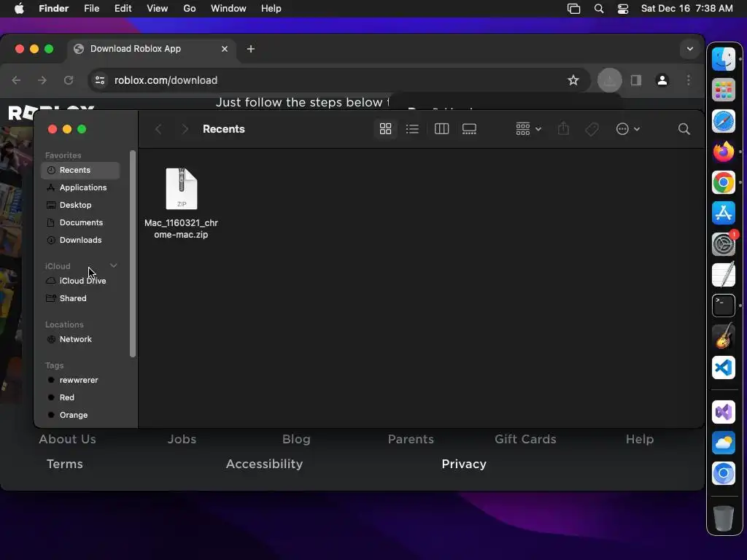Click the Finder edit tags icon
This screenshot has height=560, width=747.
pyautogui.click(x=592, y=129)
